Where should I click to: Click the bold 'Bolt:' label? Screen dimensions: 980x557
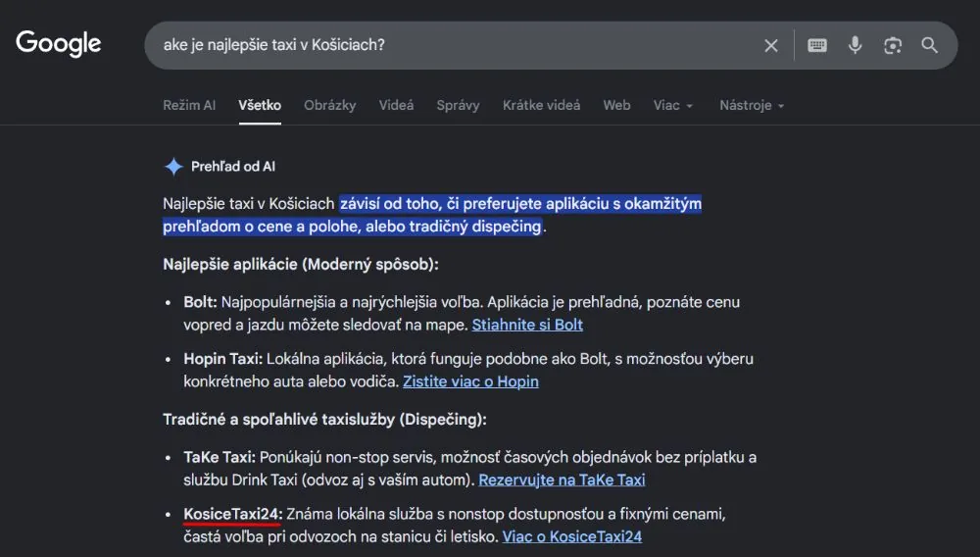coord(200,302)
